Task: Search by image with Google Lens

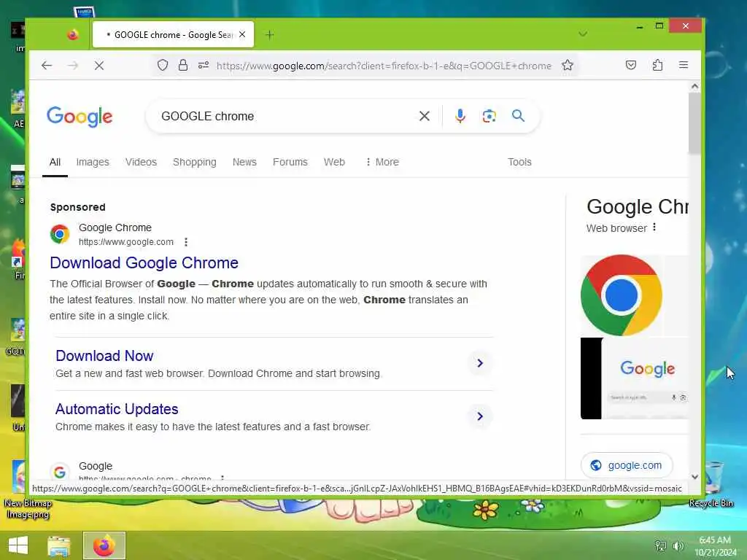Action: pos(489,116)
